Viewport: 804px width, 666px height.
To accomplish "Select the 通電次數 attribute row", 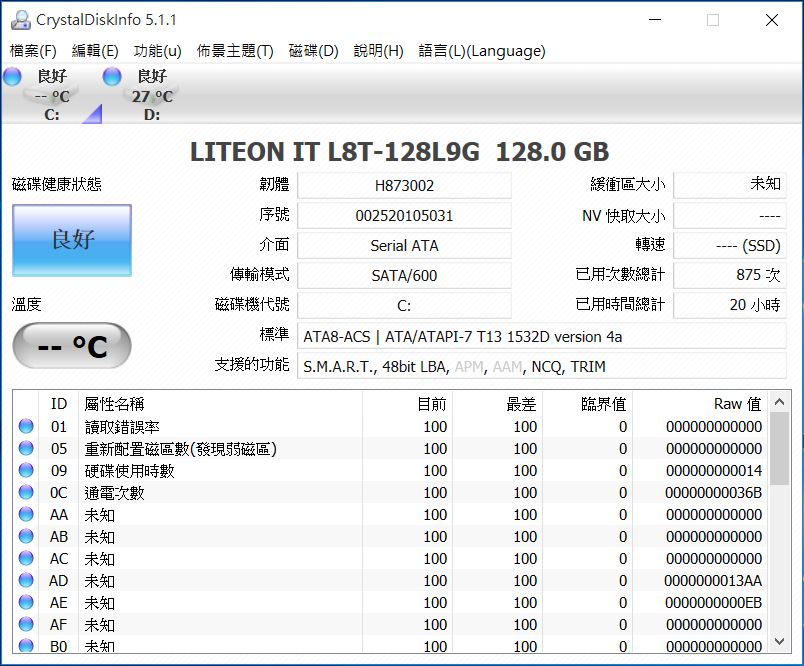I will [x=391, y=492].
